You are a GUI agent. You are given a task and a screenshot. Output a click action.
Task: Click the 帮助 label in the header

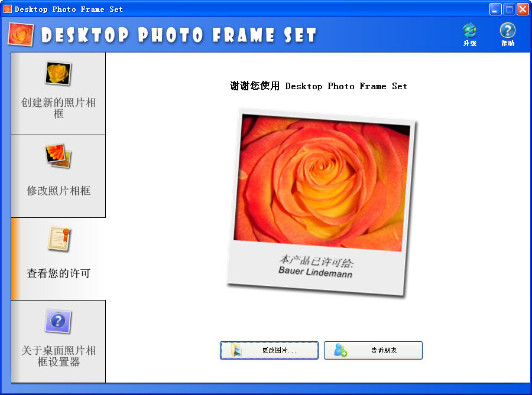tap(508, 43)
